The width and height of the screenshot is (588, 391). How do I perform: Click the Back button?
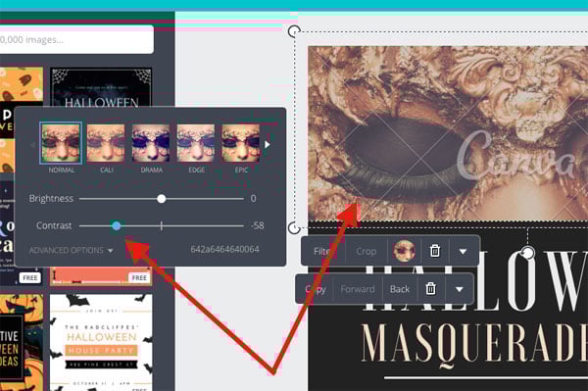click(400, 289)
